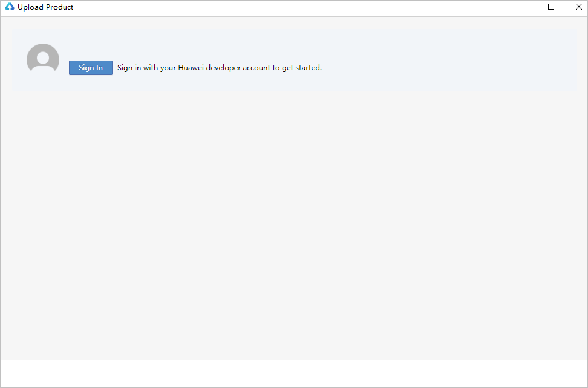Click "get started" at the prompt's end
Viewport: 588px width, 388px height.
point(301,68)
